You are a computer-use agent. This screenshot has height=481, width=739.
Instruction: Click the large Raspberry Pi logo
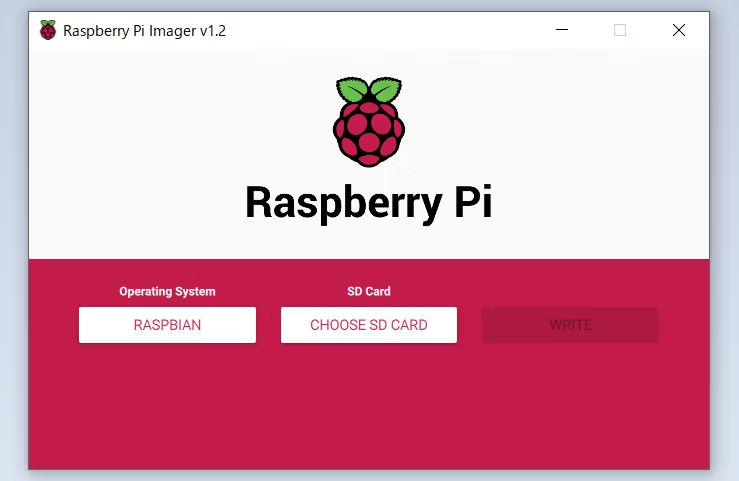(369, 122)
